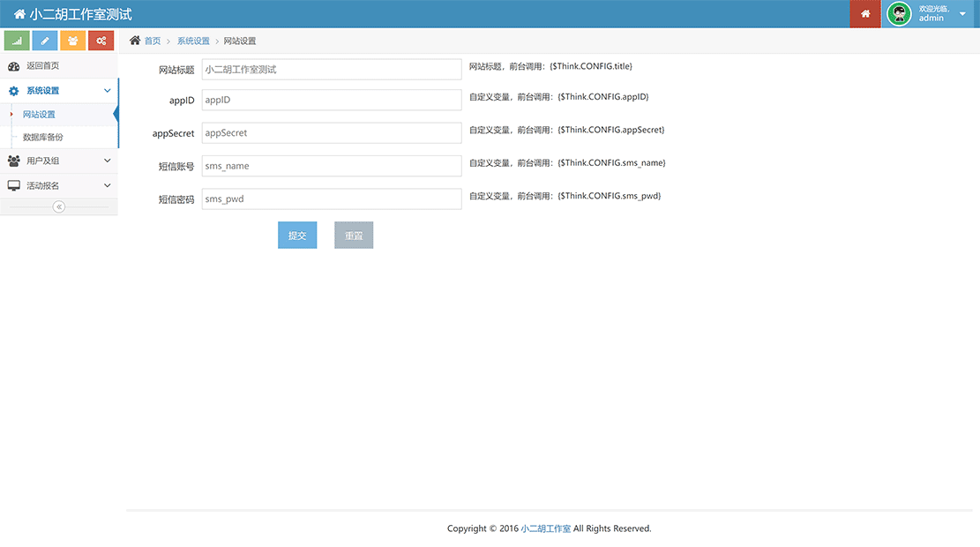Click the house icon beside the site title
This screenshot has width=980, height=547.
pos(19,14)
